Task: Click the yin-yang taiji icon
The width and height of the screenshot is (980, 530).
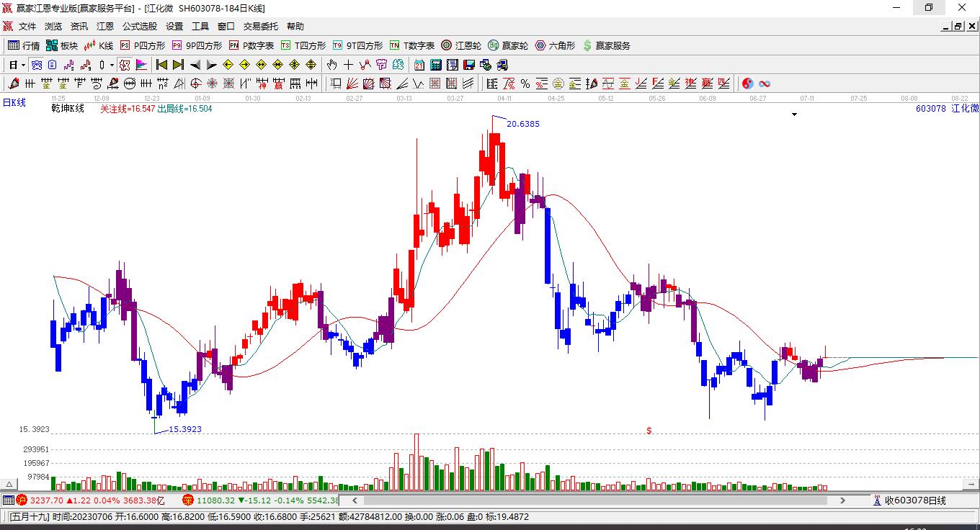Action: [748, 84]
